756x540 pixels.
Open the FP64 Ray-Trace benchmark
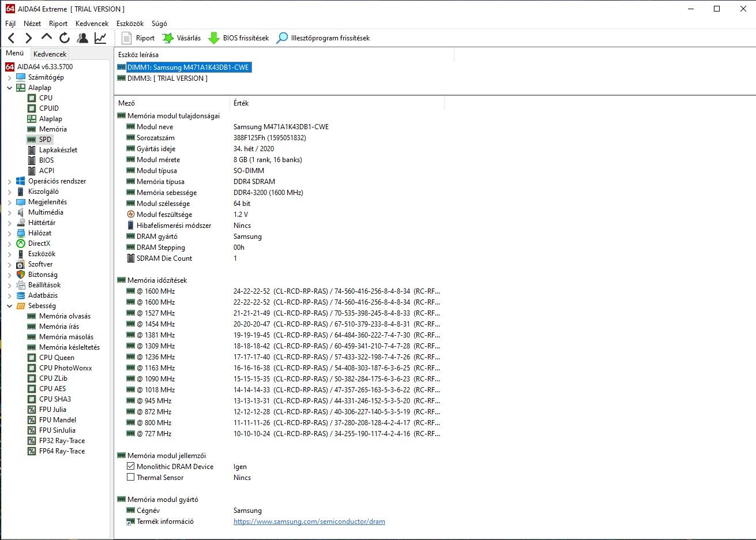62,451
